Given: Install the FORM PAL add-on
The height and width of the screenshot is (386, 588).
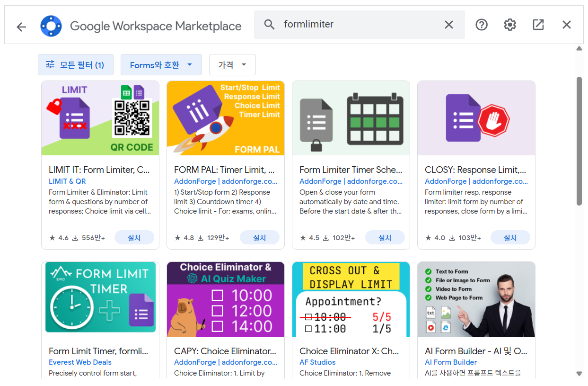Looking at the screenshot, I should coord(259,238).
